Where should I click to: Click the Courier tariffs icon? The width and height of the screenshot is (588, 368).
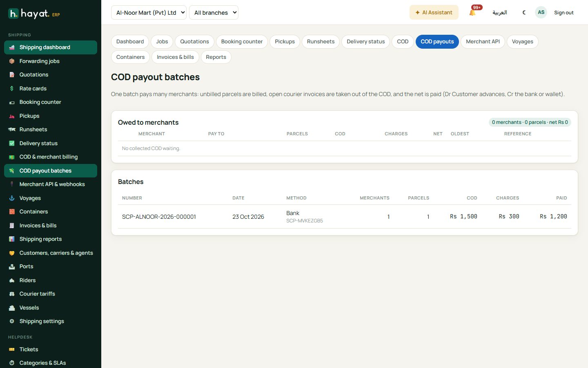tap(12, 294)
